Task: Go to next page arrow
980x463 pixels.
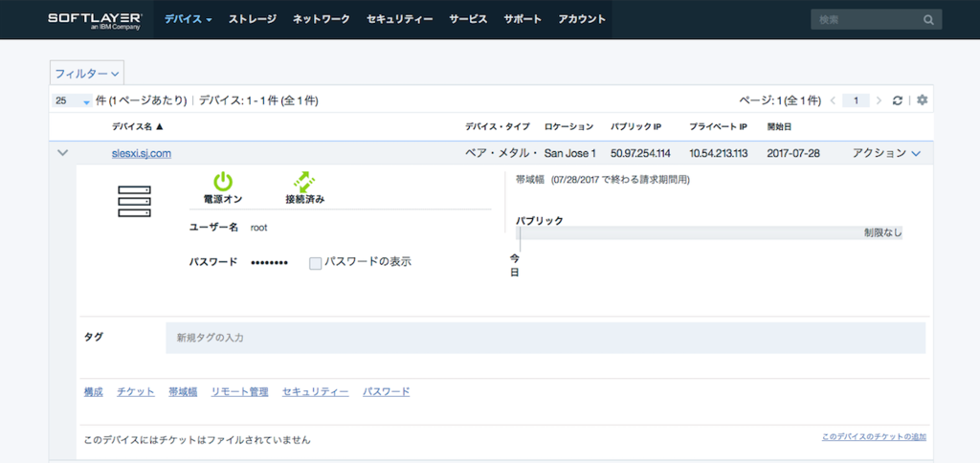Action: [879, 100]
